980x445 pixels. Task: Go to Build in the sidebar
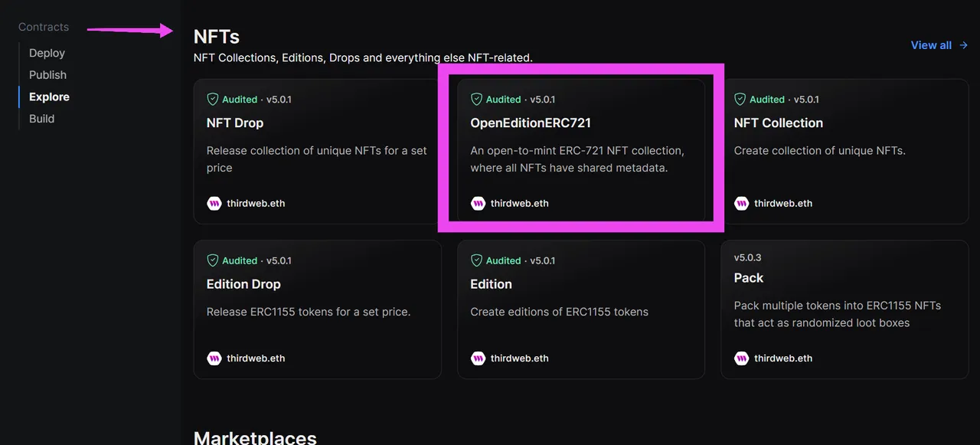click(41, 119)
